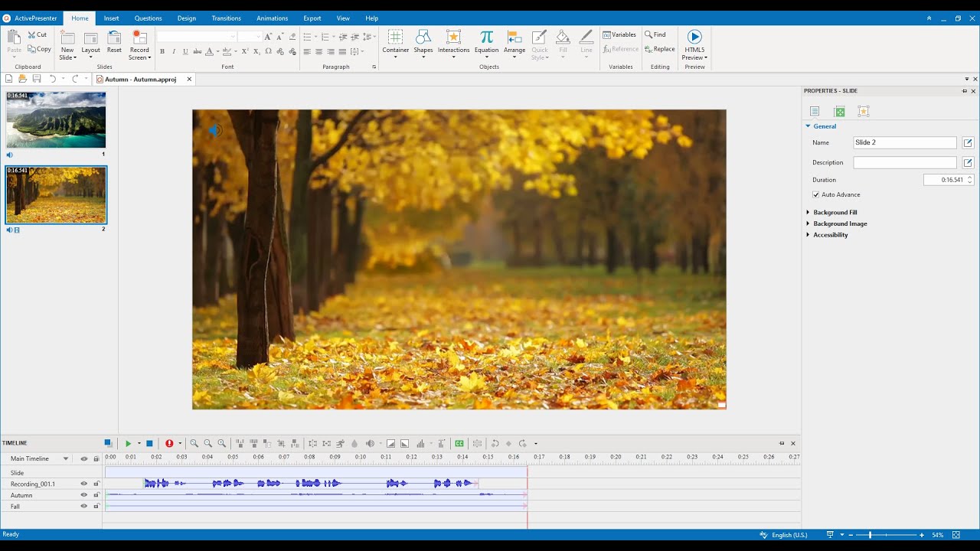Image resolution: width=980 pixels, height=551 pixels.
Task: Click the ActivePresenter application button
Action: click(31, 18)
